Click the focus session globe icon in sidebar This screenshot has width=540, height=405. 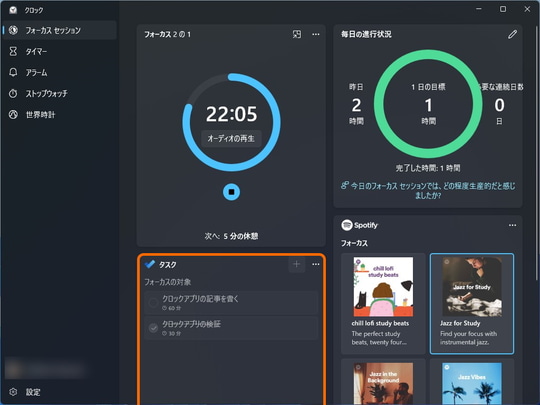pyautogui.click(x=13, y=30)
